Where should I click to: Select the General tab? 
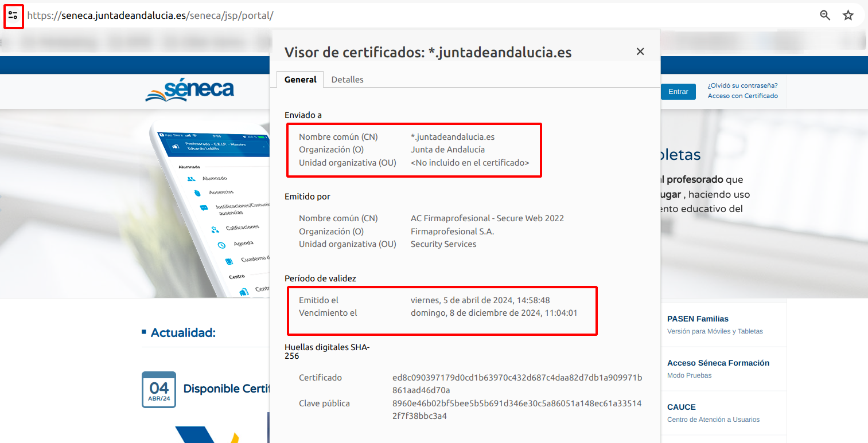coord(301,80)
